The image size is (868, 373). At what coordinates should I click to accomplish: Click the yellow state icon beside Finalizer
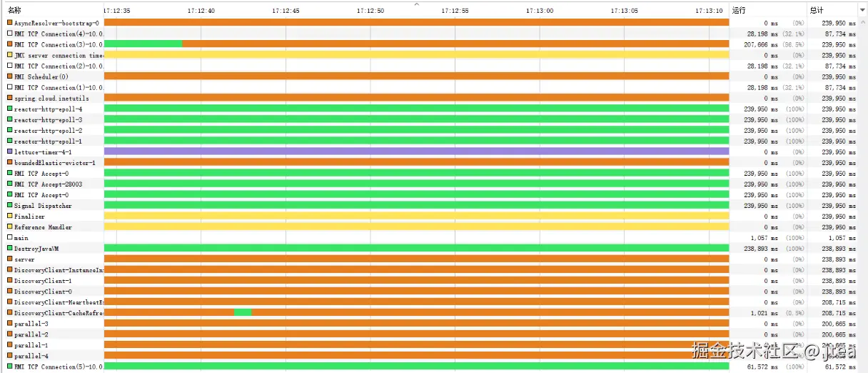[x=10, y=216]
